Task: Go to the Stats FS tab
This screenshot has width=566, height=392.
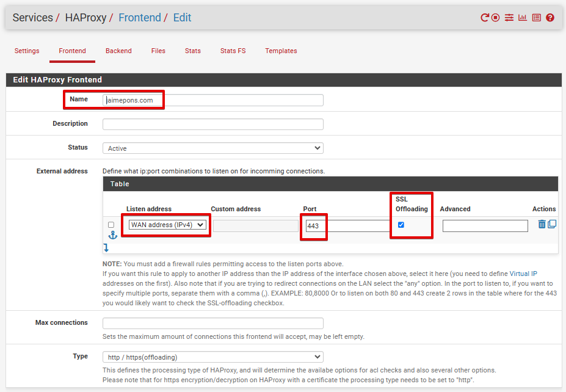Action: click(233, 51)
